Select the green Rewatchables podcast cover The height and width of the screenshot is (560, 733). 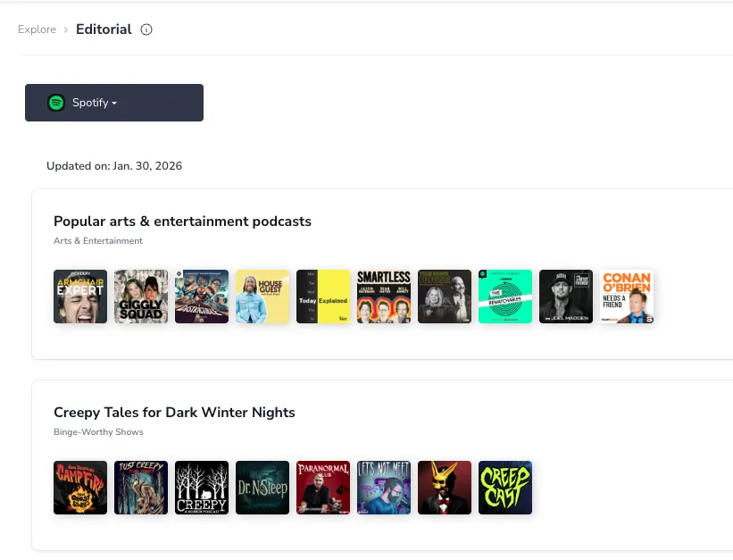click(505, 297)
